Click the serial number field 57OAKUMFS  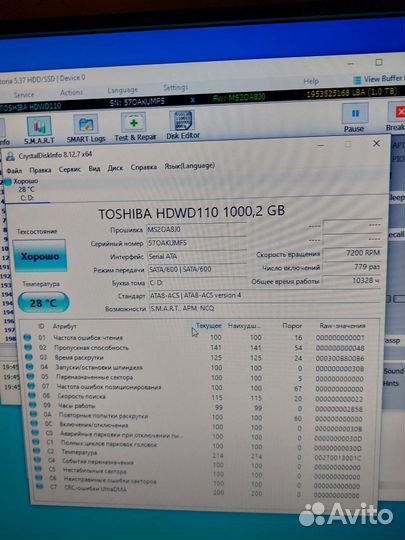tap(197, 242)
